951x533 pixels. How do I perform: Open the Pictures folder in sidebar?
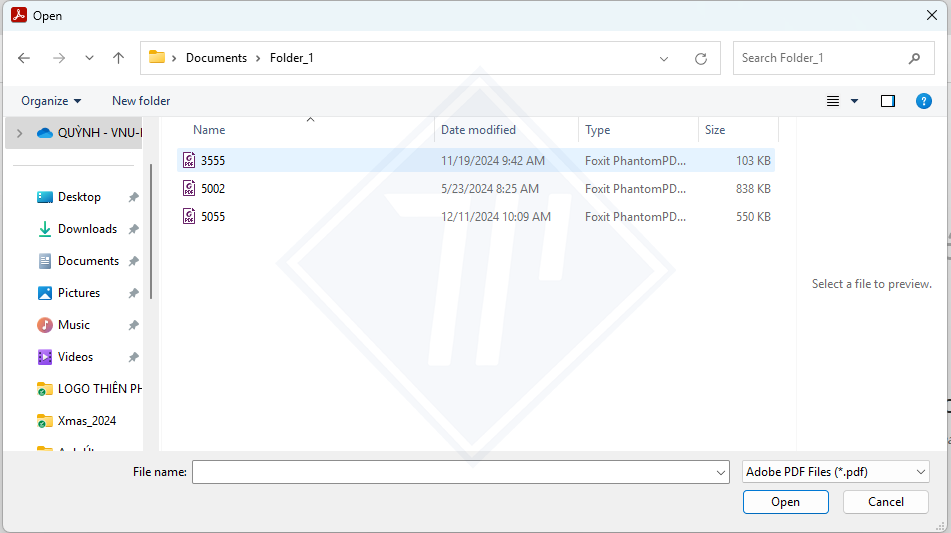(79, 293)
